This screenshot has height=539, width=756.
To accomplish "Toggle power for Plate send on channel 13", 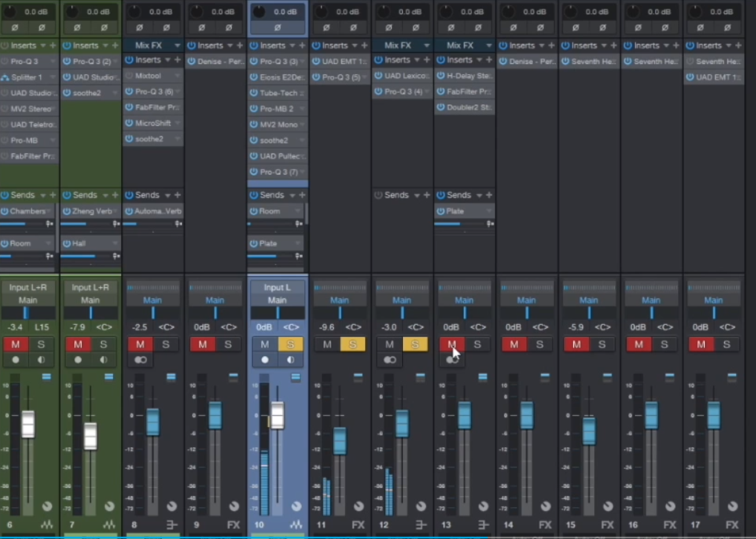I will pos(441,211).
